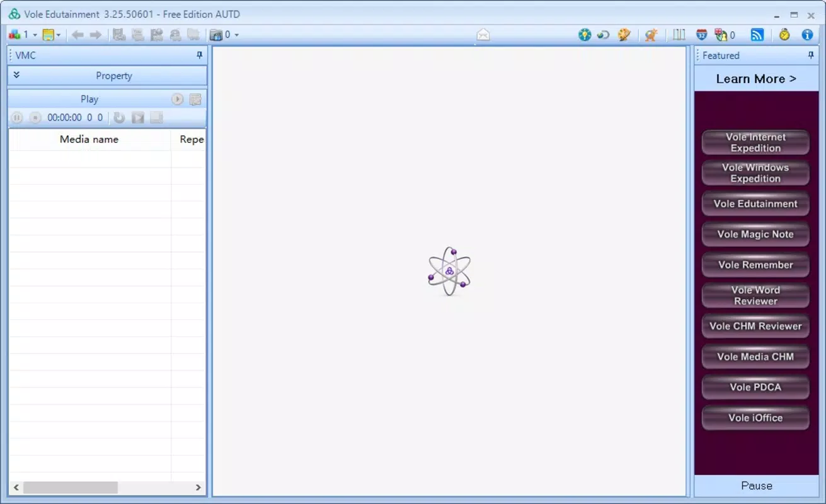Image resolution: width=826 pixels, height=504 pixels.
Task: Click the grayed play-in-window icon
Action: click(138, 117)
